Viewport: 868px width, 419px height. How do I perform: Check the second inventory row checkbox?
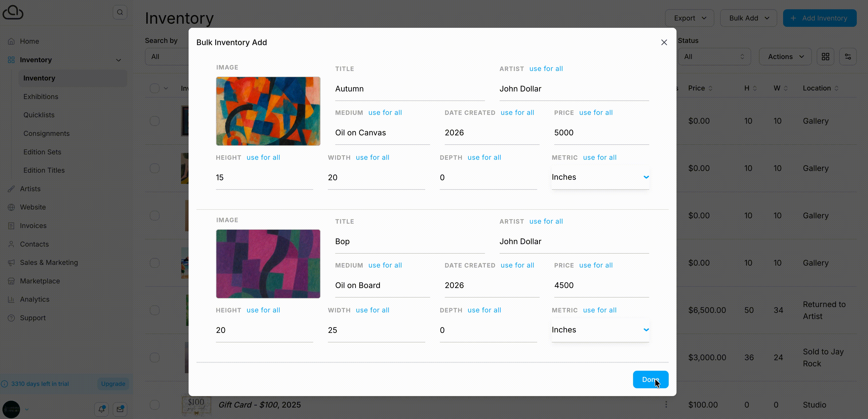pos(155,168)
